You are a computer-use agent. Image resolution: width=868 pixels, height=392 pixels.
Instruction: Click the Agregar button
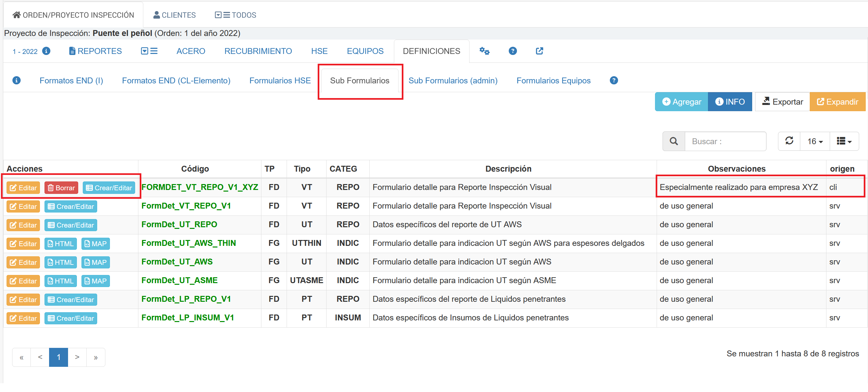[x=681, y=102]
